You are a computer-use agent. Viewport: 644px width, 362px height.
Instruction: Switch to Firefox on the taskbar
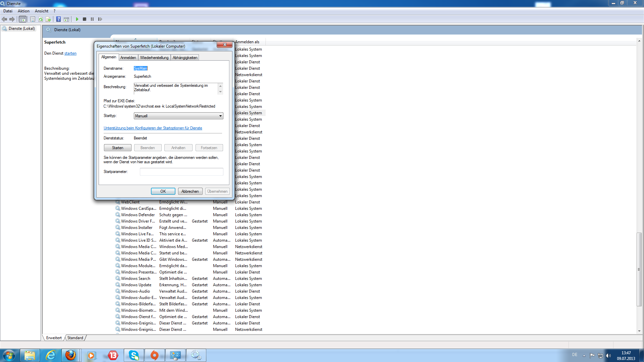[x=71, y=355]
